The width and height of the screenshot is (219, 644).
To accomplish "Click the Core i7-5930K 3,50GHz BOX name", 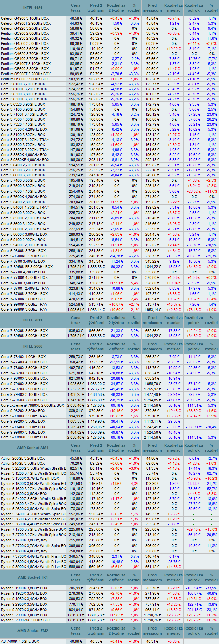I will [24, 331].
